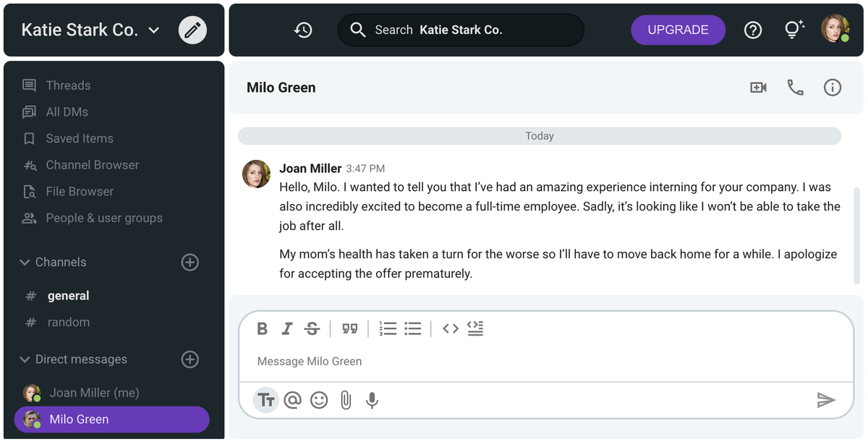Attach a file with the paperclip icon
Screen dimensions: 868x442
click(x=345, y=399)
